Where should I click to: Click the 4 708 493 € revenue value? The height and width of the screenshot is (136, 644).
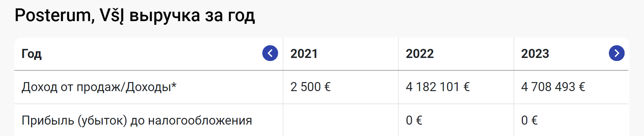click(553, 87)
